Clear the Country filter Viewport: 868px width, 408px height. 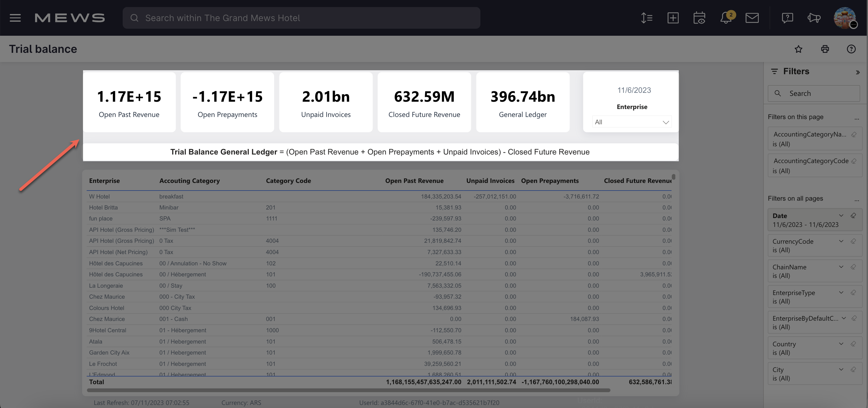853,344
